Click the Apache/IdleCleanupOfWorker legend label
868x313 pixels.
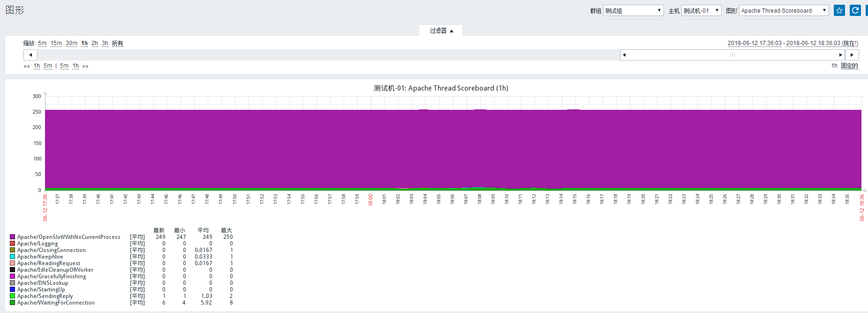[55, 270]
